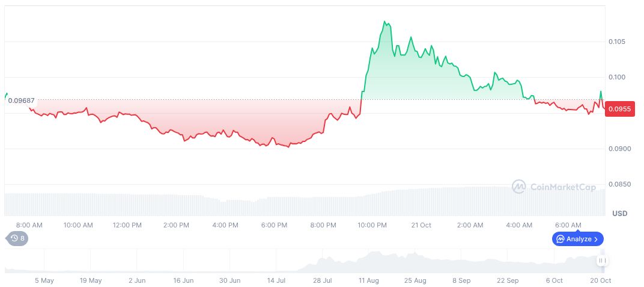Click the USD currency label
The height and width of the screenshot is (287, 644).
(619, 214)
